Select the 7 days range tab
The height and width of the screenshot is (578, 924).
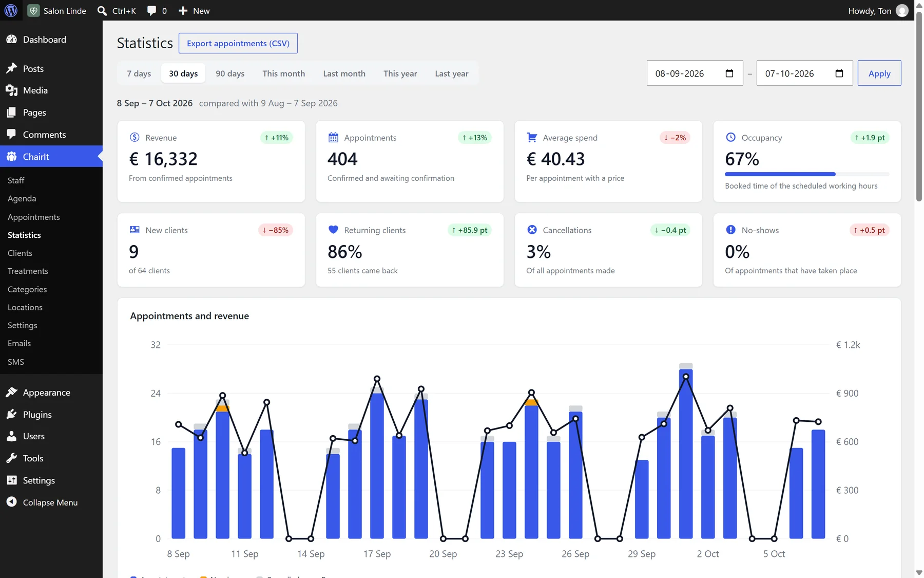click(x=139, y=73)
